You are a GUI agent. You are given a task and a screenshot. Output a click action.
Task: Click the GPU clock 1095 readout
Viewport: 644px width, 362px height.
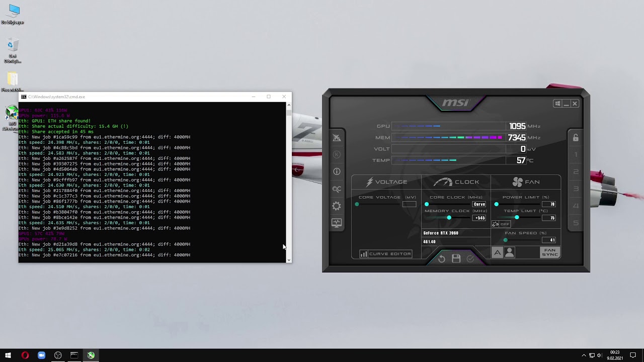click(517, 126)
